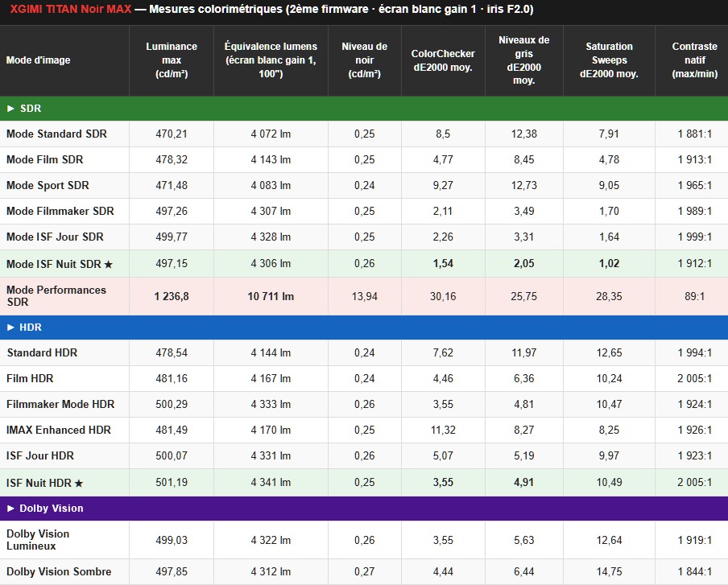Image resolution: width=728 pixels, height=585 pixels.
Task: Click the 'Film HDR' row label
Action: click(x=30, y=378)
